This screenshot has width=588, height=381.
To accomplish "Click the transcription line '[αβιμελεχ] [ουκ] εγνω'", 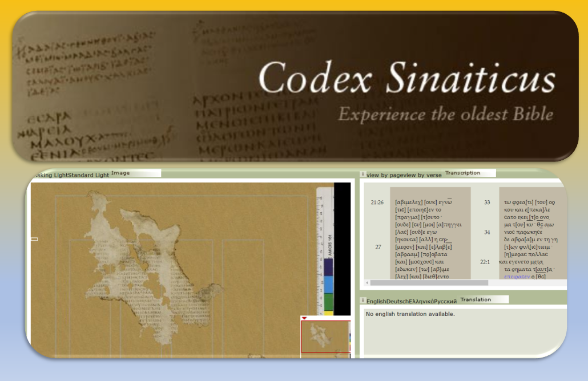I will click(423, 202).
